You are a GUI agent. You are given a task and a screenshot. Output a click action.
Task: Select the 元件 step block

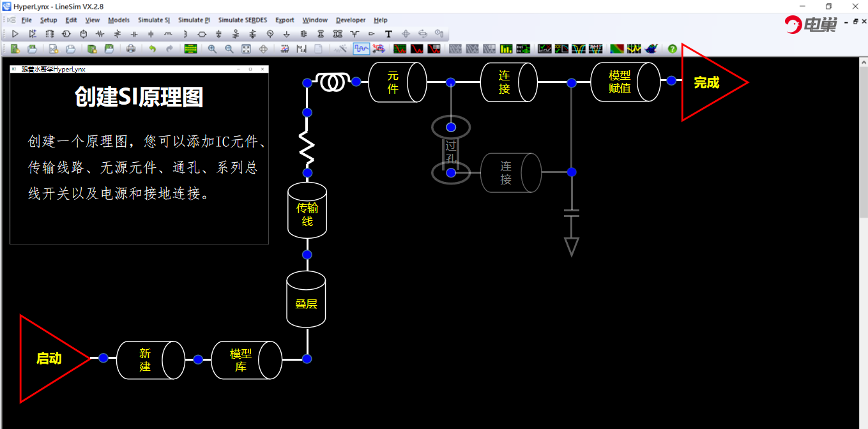point(397,82)
